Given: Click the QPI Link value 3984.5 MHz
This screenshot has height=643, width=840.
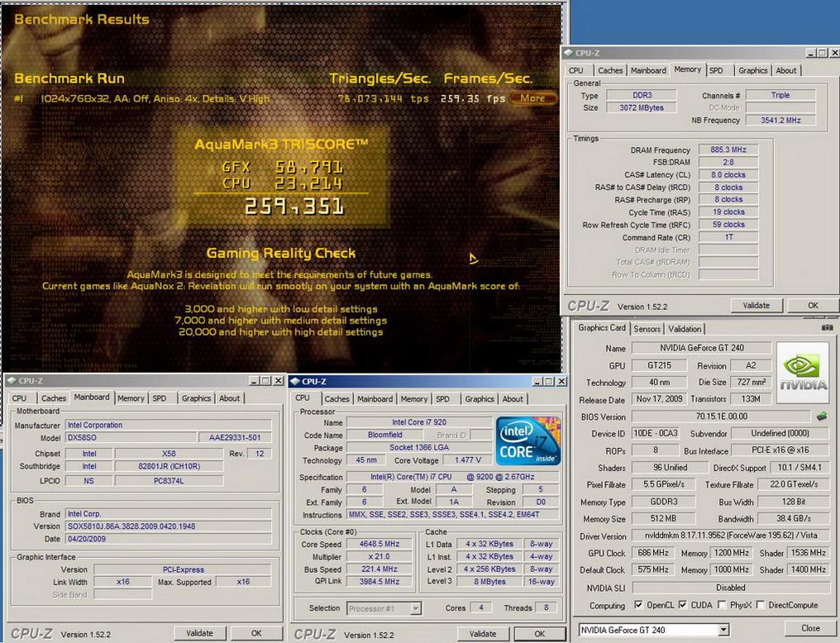Looking at the screenshot, I should [x=379, y=581].
